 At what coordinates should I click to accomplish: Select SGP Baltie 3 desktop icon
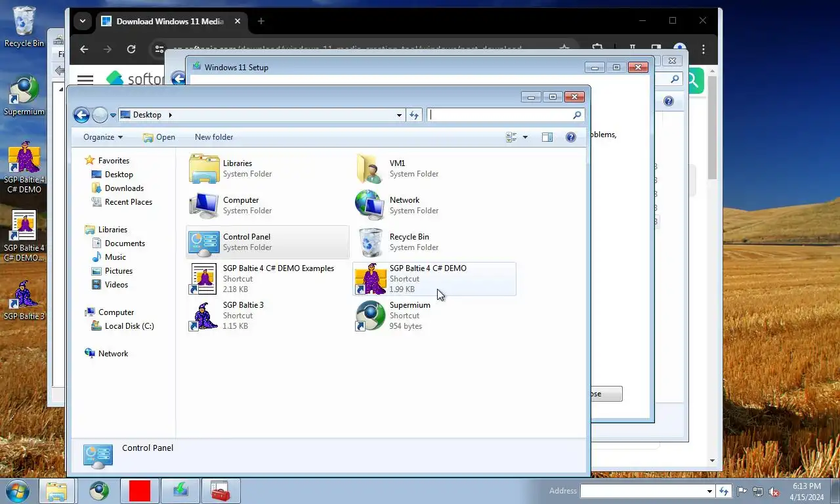(x=24, y=301)
